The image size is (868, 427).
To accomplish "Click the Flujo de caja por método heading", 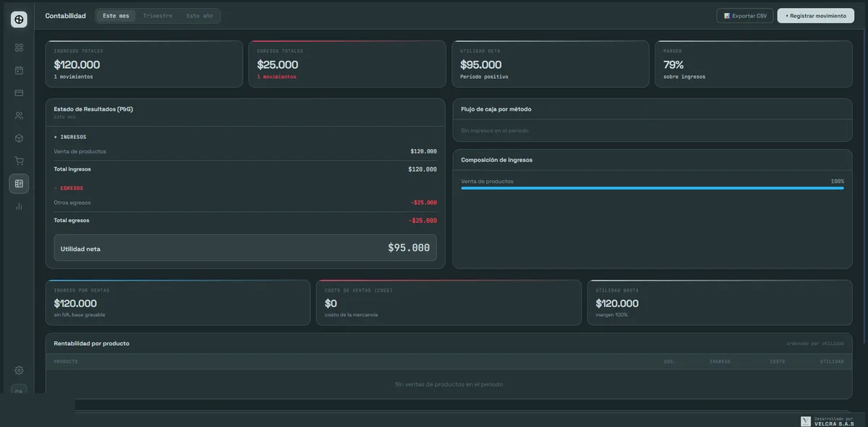I will 496,109.
